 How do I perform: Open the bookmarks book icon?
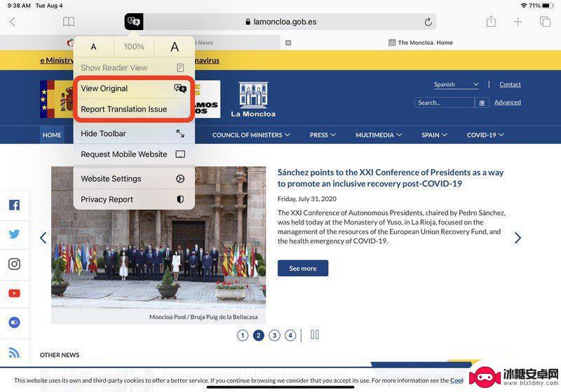coord(68,22)
